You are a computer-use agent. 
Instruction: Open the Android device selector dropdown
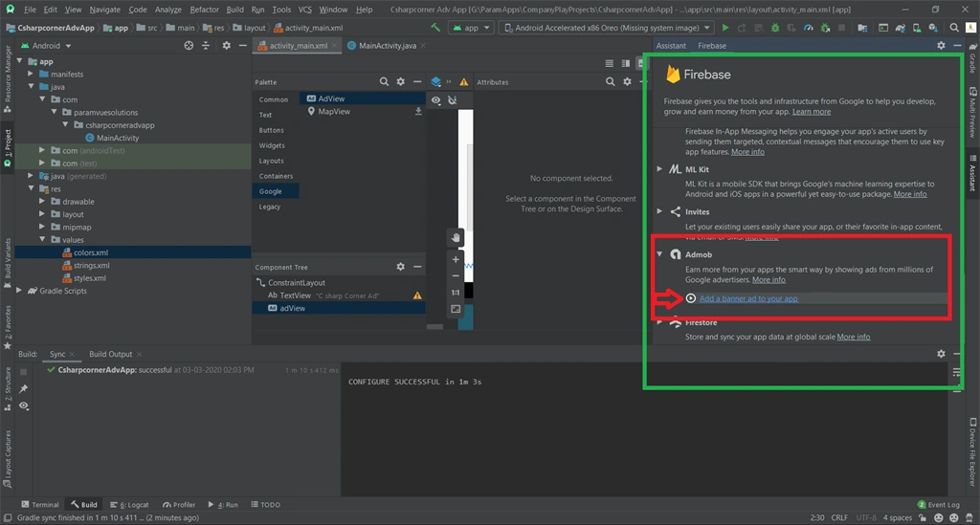pos(608,28)
